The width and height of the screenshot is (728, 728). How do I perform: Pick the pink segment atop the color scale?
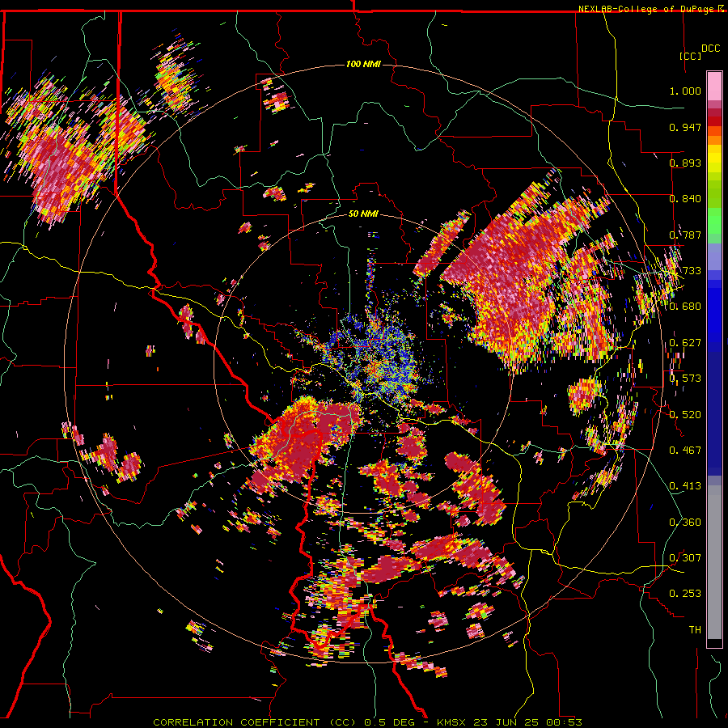pos(714,87)
